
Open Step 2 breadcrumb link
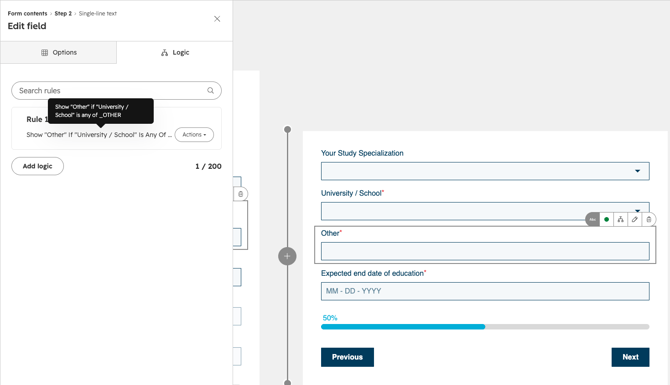pos(63,14)
